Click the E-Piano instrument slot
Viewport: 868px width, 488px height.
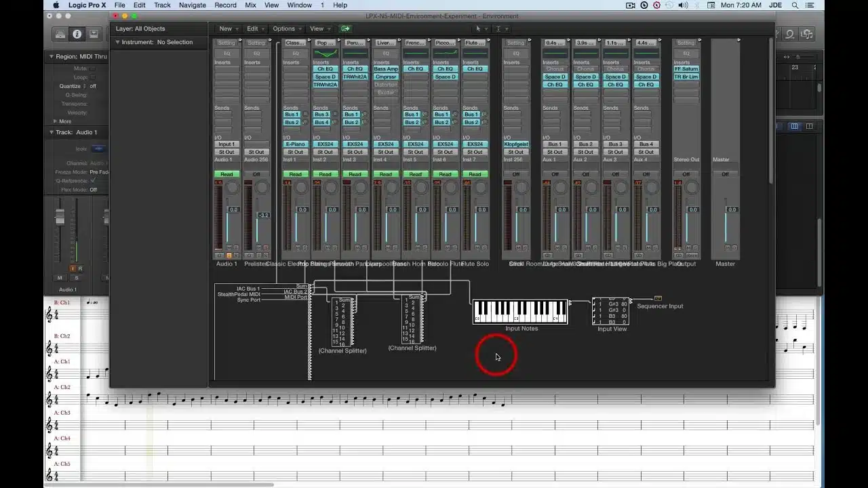296,144
